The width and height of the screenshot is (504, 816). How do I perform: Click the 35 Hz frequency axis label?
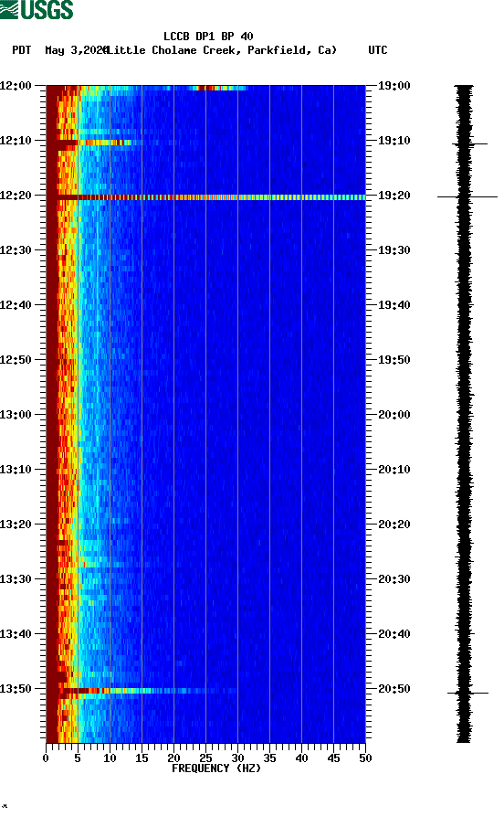click(269, 758)
